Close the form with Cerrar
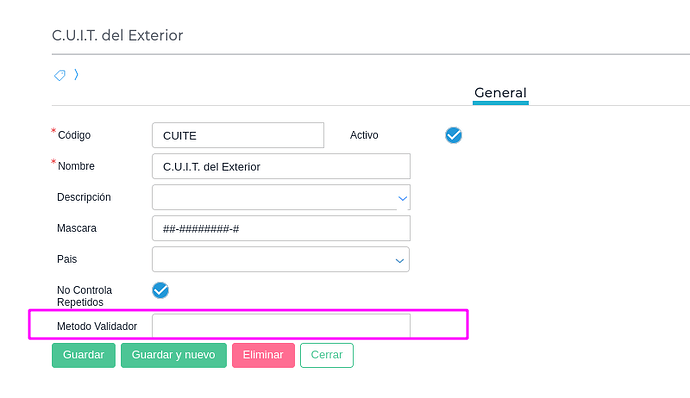This screenshot has height=398, width=690. tap(327, 355)
